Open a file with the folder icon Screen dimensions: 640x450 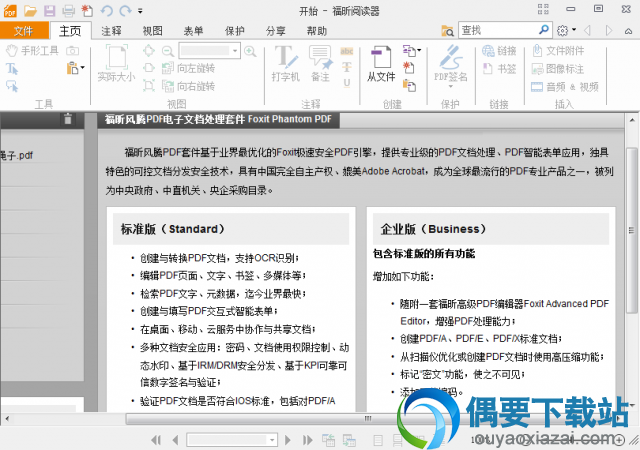coord(30,11)
